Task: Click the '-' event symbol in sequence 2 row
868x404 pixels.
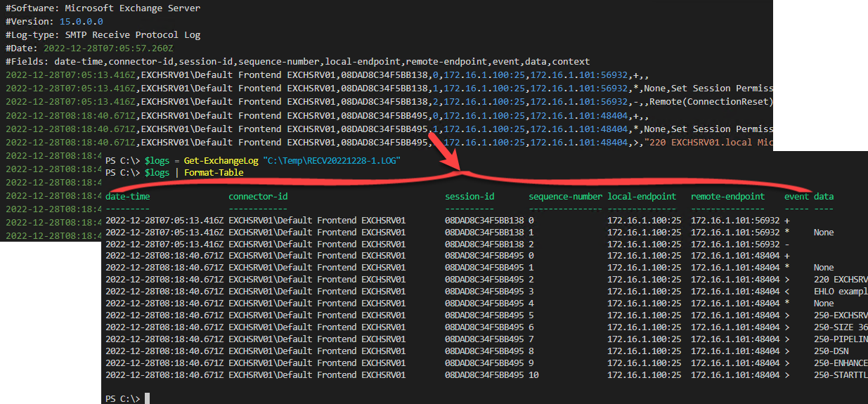Action: pyautogui.click(x=787, y=244)
